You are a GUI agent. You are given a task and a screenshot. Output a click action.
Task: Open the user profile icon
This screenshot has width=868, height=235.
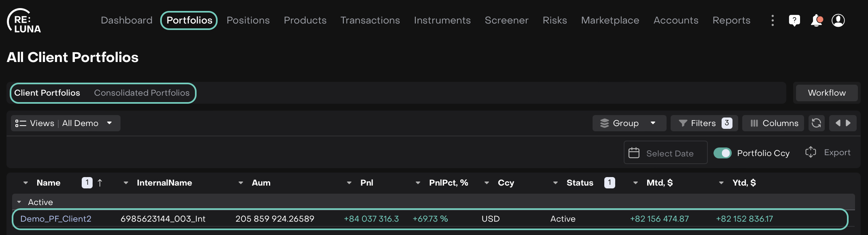[x=838, y=20]
